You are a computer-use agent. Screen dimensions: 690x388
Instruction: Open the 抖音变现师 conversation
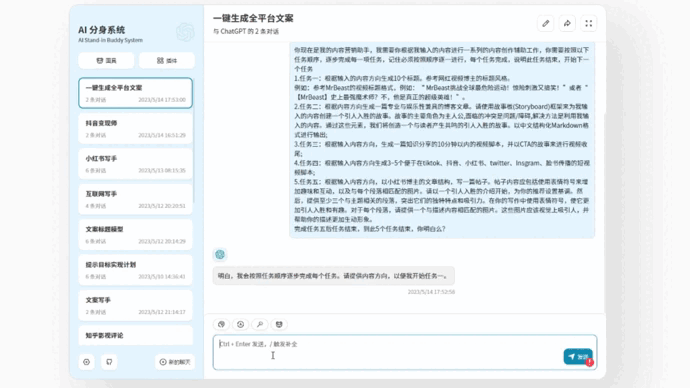pyautogui.click(x=136, y=128)
